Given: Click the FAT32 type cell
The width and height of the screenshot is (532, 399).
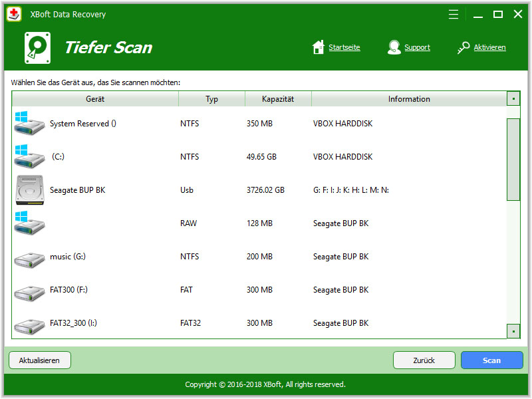Looking at the screenshot, I should [x=190, y=323].
